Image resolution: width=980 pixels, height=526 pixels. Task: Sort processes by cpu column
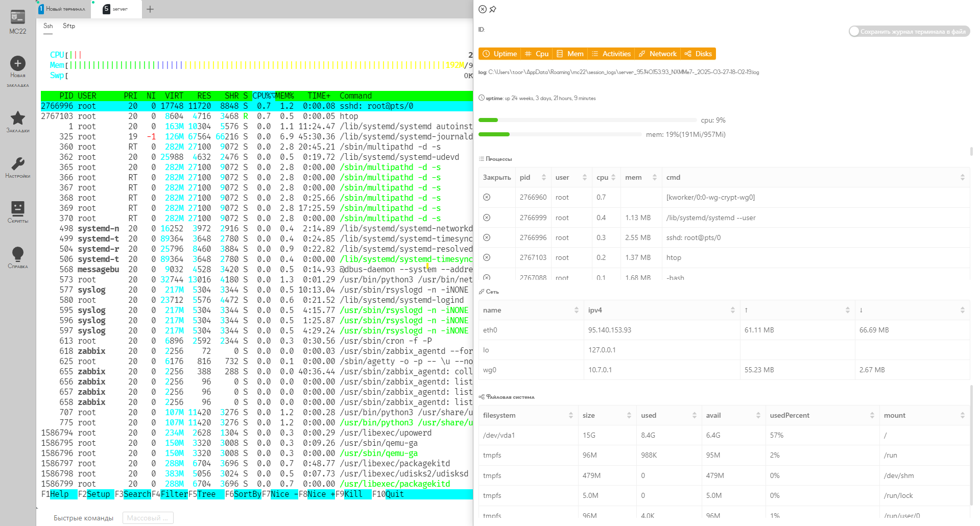606,177
